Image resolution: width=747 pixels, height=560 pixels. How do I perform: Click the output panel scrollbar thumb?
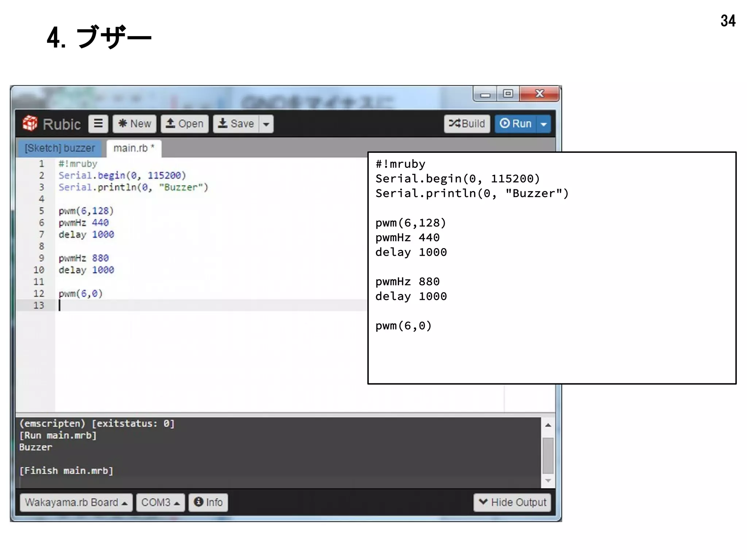pyautogui.click(x=548, y=455)
